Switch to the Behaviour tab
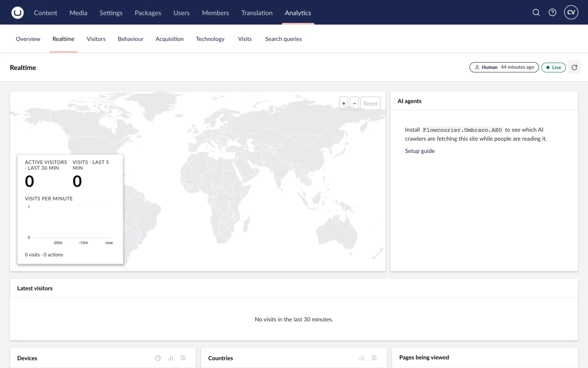 pos(130,39)
